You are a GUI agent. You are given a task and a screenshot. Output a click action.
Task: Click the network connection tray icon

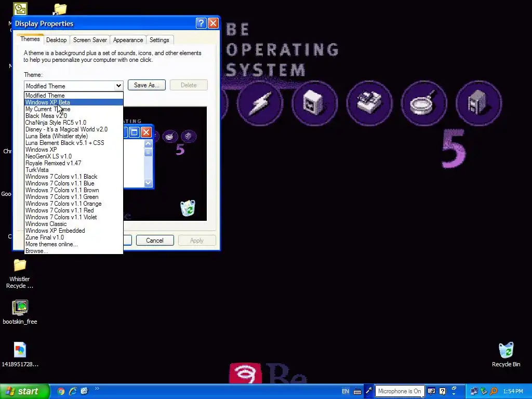point(474,391)
